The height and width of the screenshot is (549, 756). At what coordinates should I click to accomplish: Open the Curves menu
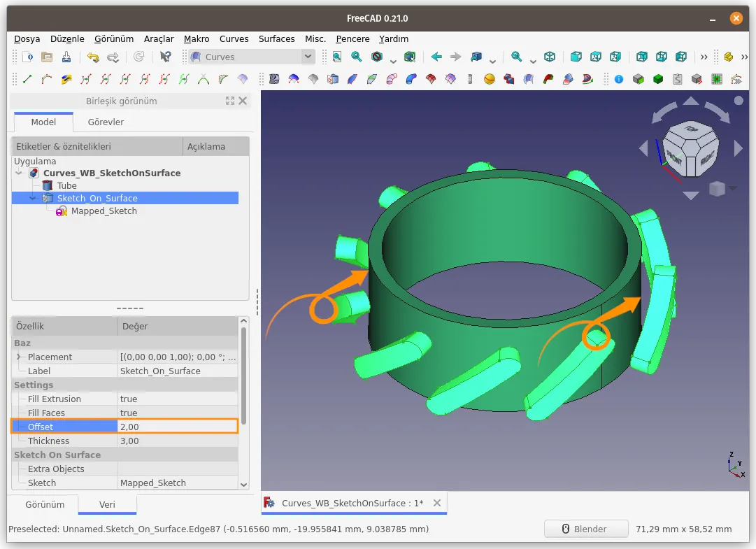[234, 39]
